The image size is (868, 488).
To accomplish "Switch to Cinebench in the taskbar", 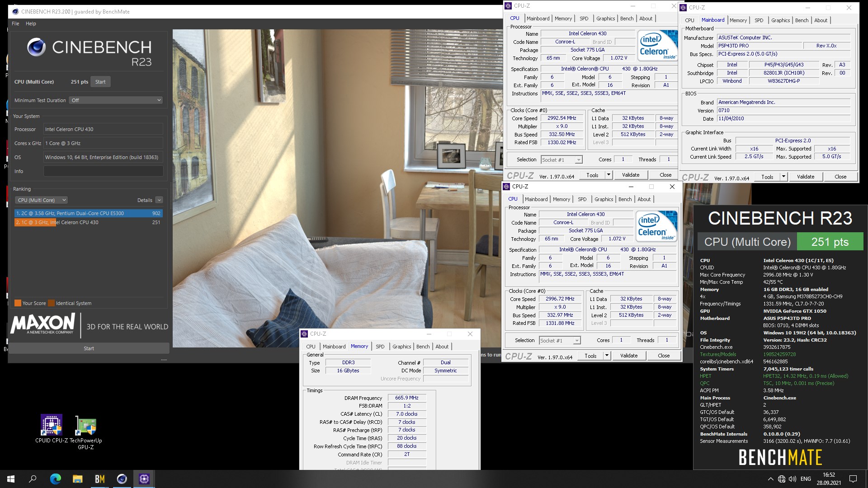I will tap(122, 479).
